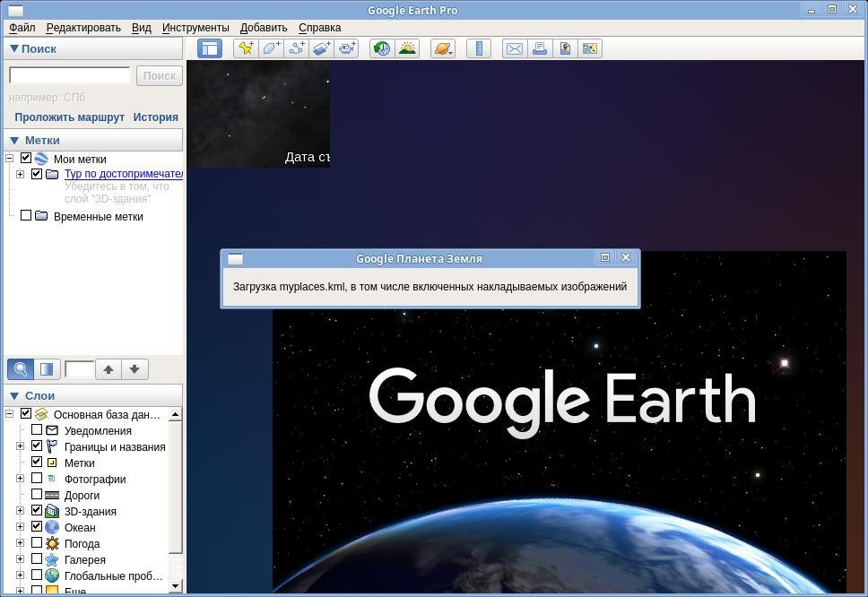Open the Справка menu
Image resolution: width=868 pixels, height=597 pixels.
[x=319, y=28]
